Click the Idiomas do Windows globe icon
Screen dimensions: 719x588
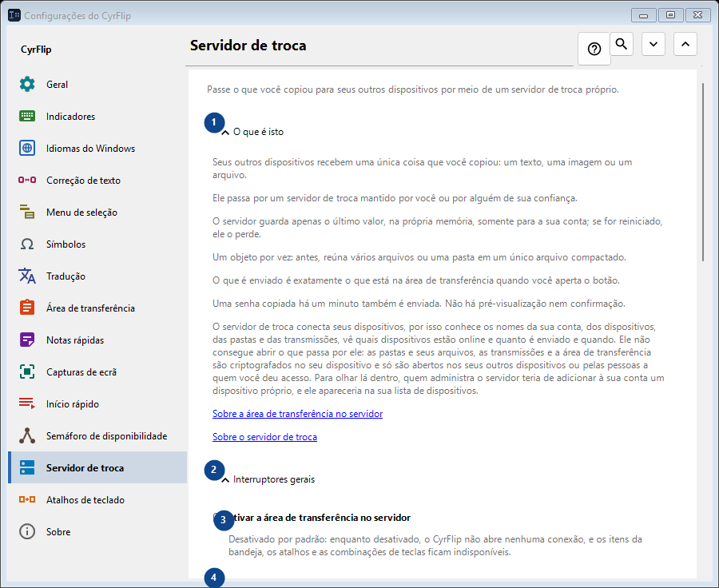[x=27, y=148]
